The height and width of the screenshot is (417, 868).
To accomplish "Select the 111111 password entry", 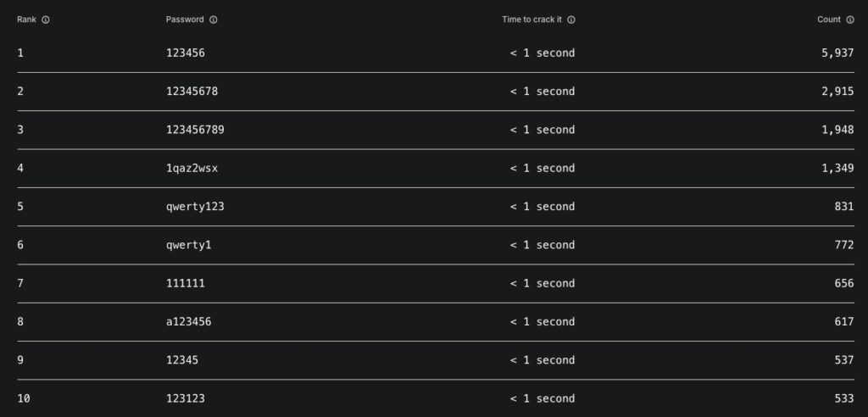I will [186, 283].
